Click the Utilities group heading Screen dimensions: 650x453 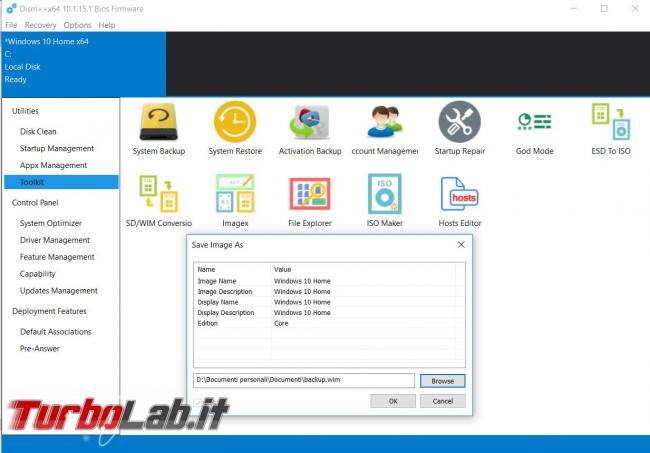pos(25,111)
